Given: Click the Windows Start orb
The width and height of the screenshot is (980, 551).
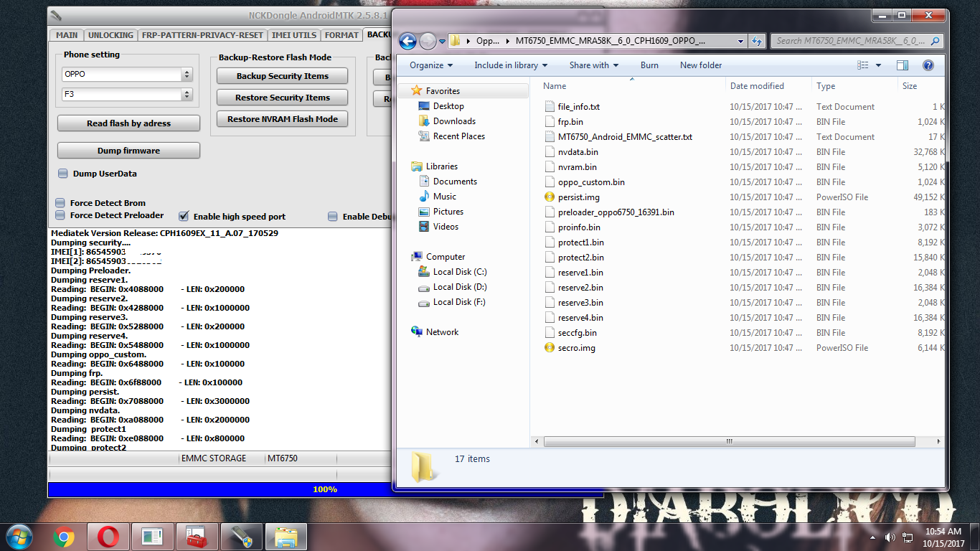Looking at the screenshot, I should (x=19, y=537).
